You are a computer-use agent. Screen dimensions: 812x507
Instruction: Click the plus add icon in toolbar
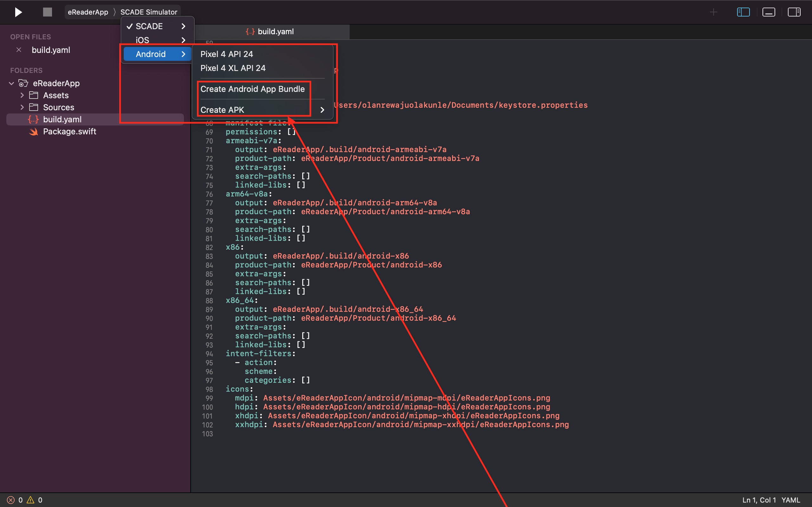713,12
